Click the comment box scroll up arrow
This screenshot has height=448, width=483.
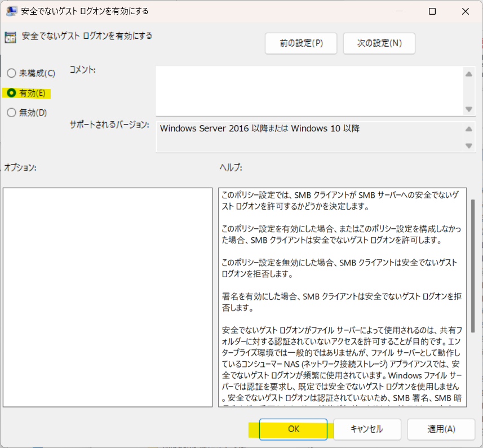[x=468, y=74]
